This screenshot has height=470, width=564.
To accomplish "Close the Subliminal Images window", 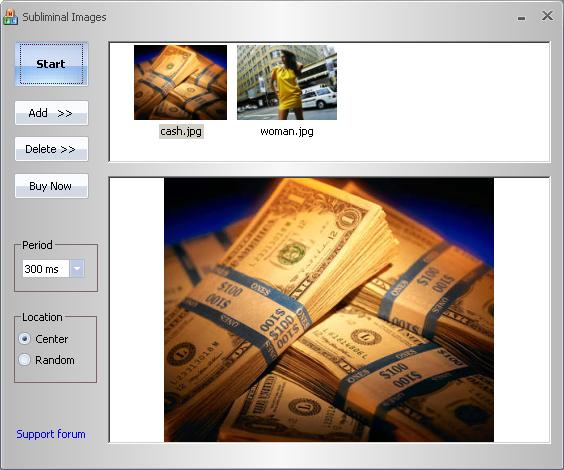I will tap(547, 15).
